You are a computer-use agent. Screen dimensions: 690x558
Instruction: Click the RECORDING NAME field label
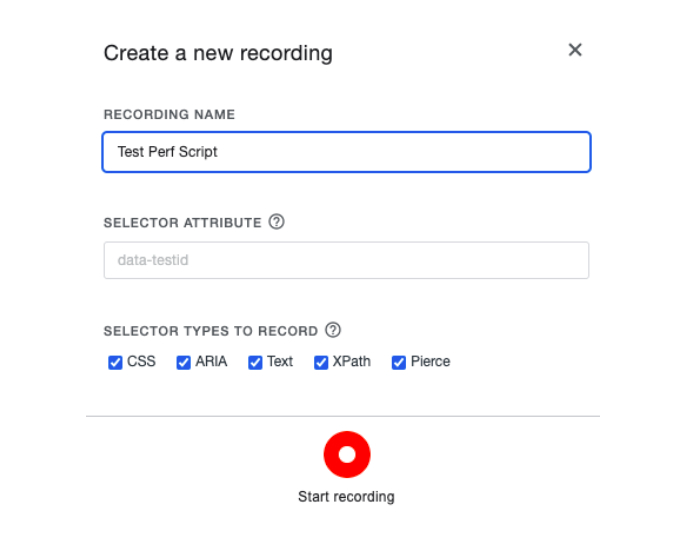169,115
